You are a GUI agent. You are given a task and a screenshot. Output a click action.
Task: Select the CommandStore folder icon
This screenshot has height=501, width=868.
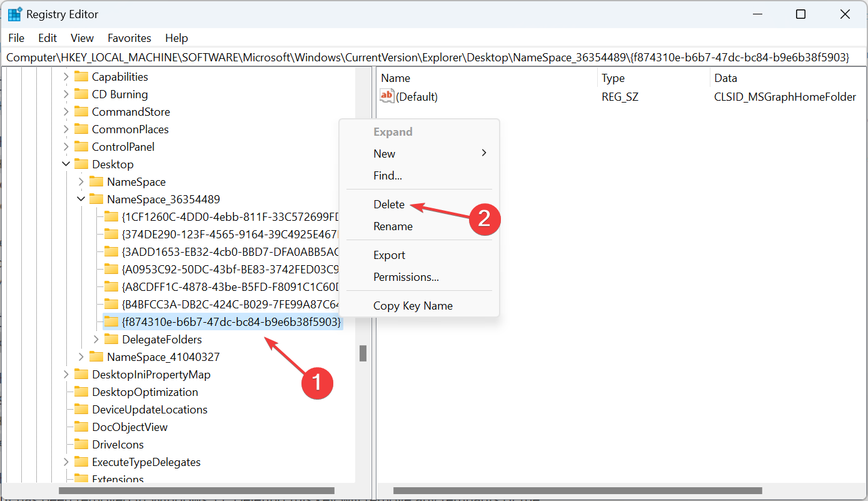(x=81, y=112)
